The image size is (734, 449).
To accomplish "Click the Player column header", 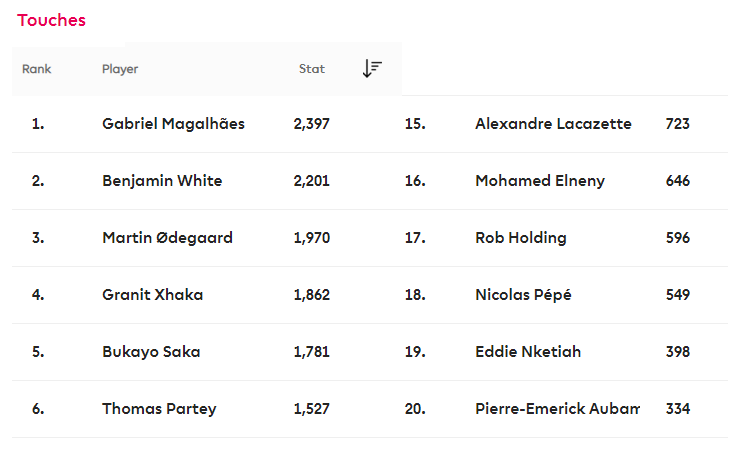I will pos(120,69).
